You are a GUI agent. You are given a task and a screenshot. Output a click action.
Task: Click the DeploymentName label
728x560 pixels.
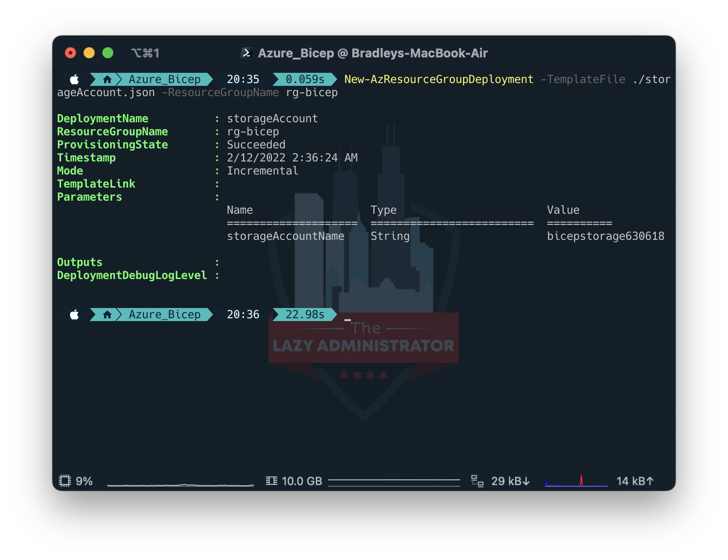click(103, 119)
